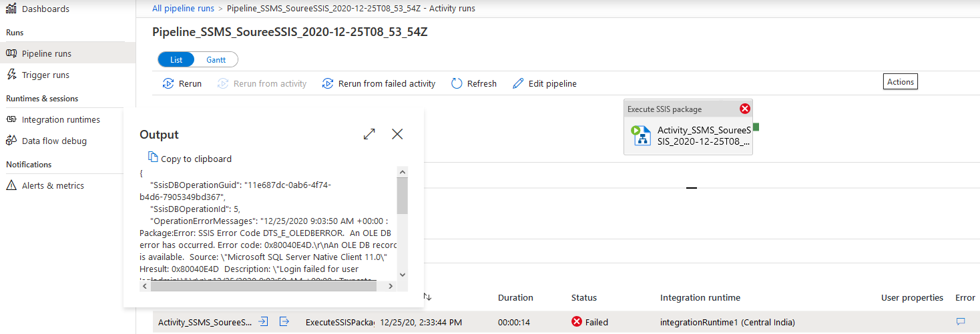Click the Rerun from failed activity icon

tap(328, 83)
